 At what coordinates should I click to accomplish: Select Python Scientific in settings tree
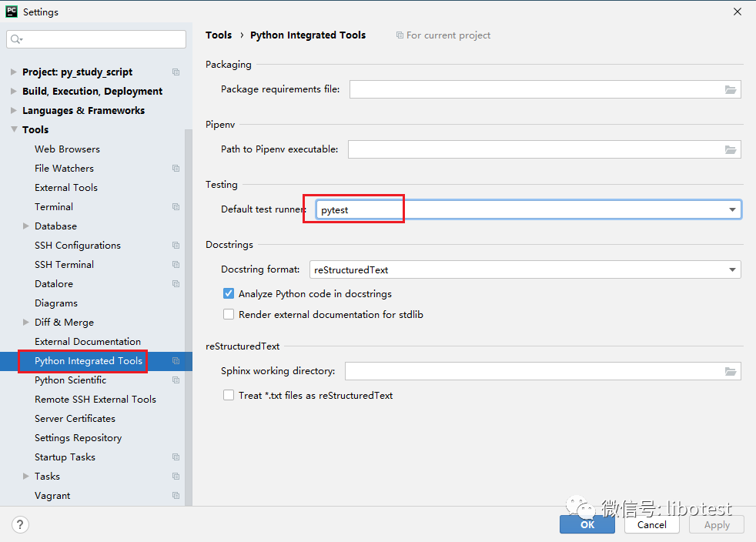pos(71,380)
